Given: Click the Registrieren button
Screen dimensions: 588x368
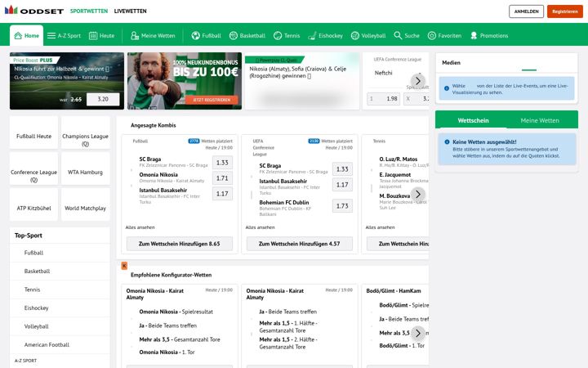Looking at the screenshot, I should [565, 11].
